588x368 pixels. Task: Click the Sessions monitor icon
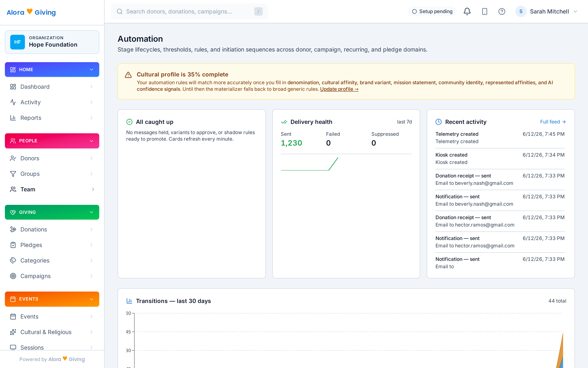click(13, 347)
